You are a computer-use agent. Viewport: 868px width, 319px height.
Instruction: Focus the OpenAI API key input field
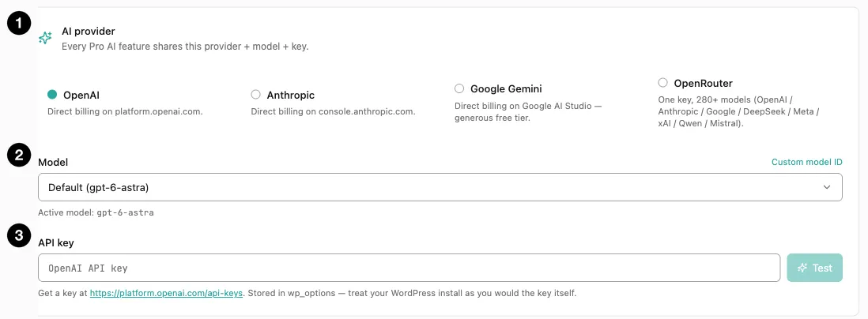pyautogui.click(x=409, y=268)
